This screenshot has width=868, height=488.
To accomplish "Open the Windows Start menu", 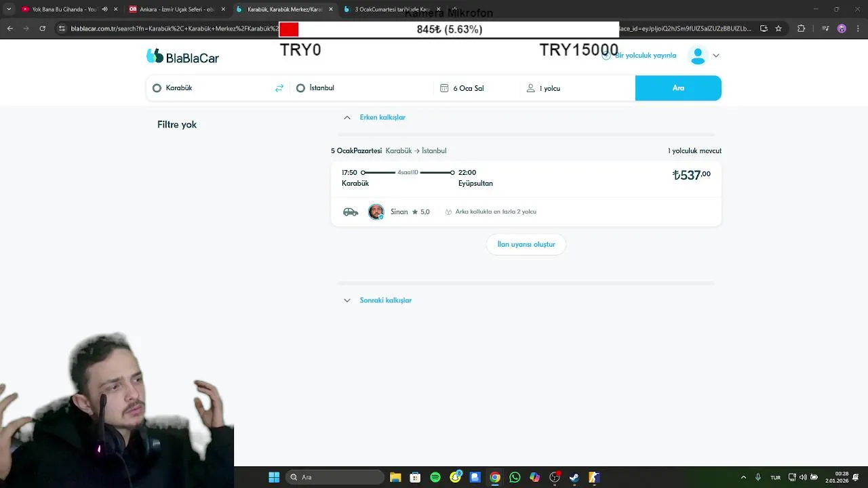I will click(274, 477).
